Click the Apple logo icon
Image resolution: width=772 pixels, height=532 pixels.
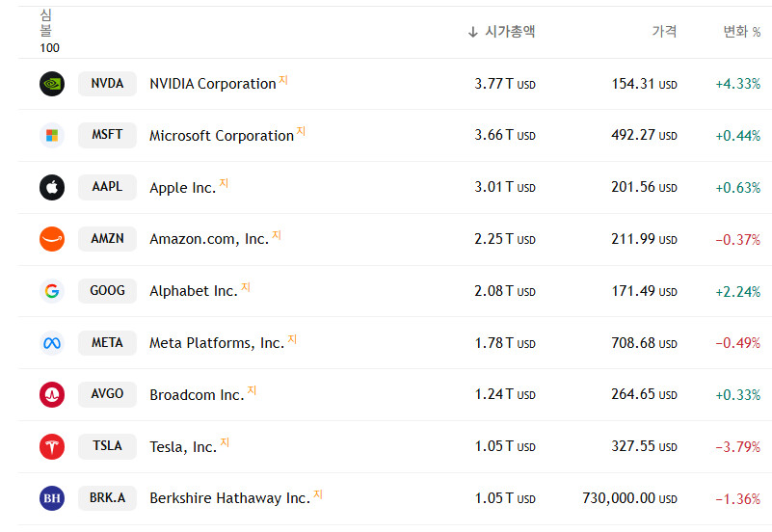[x=52, y=187]
